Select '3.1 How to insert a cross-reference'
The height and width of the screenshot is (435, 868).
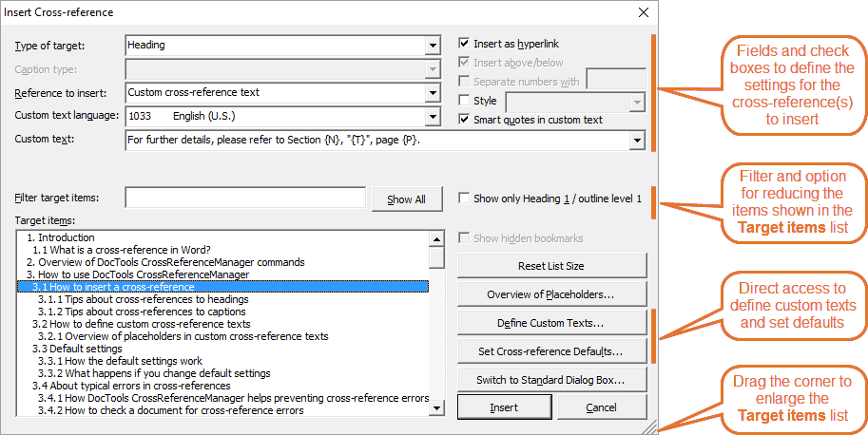(222, 287)
